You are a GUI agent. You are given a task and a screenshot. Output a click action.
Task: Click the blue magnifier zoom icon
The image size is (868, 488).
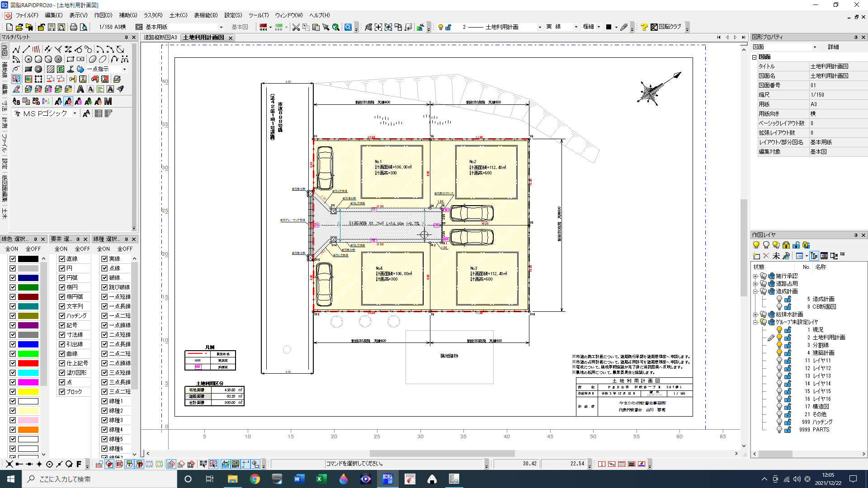[348, 27]
